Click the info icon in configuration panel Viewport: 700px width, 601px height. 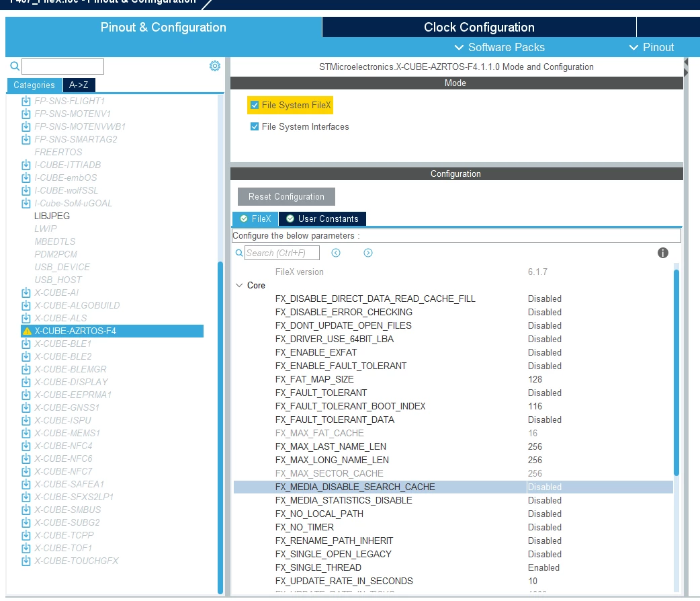coord(663,253)
